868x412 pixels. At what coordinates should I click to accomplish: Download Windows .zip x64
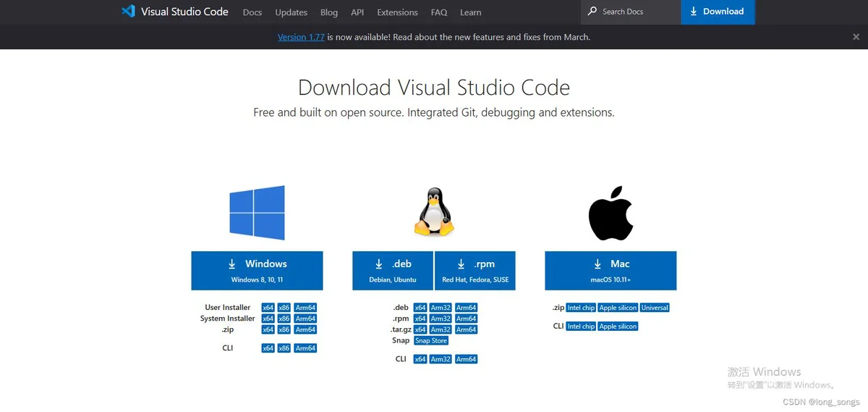tap(268, 329)
